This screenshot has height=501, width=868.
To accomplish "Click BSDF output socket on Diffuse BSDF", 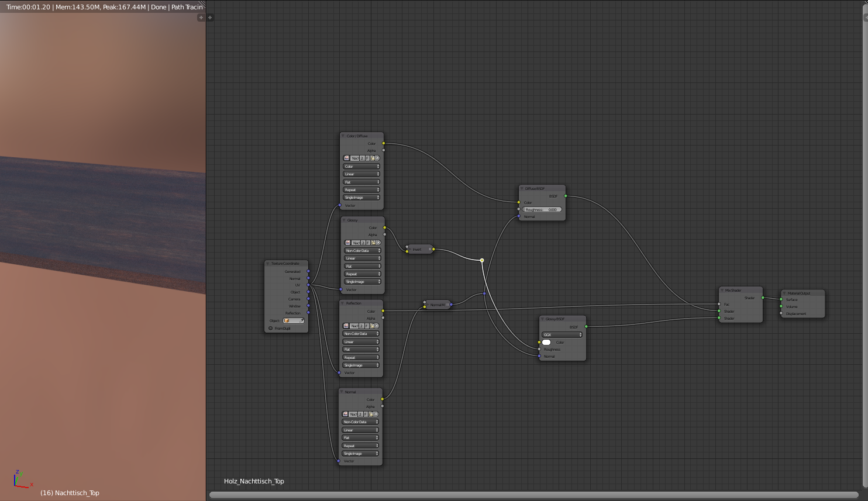I will [x=566, y=196].
